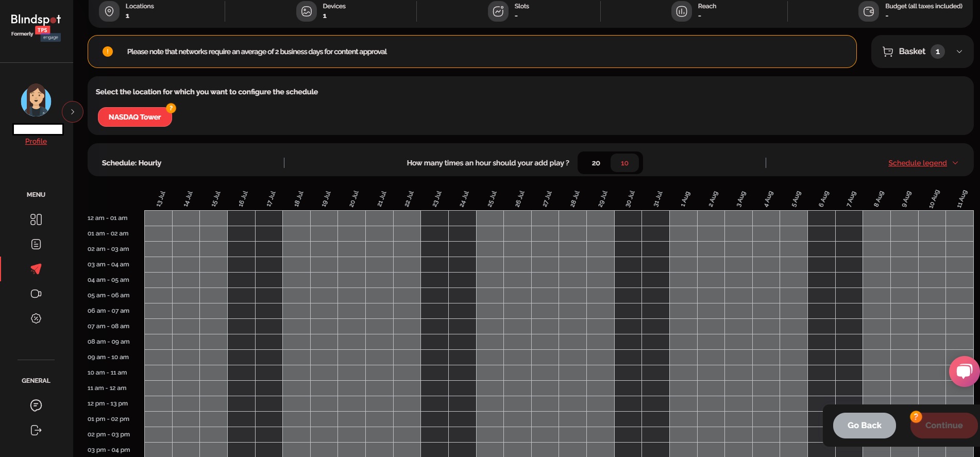Toggle 13 Jul 12 am - 01 am slot

[158, 218]
